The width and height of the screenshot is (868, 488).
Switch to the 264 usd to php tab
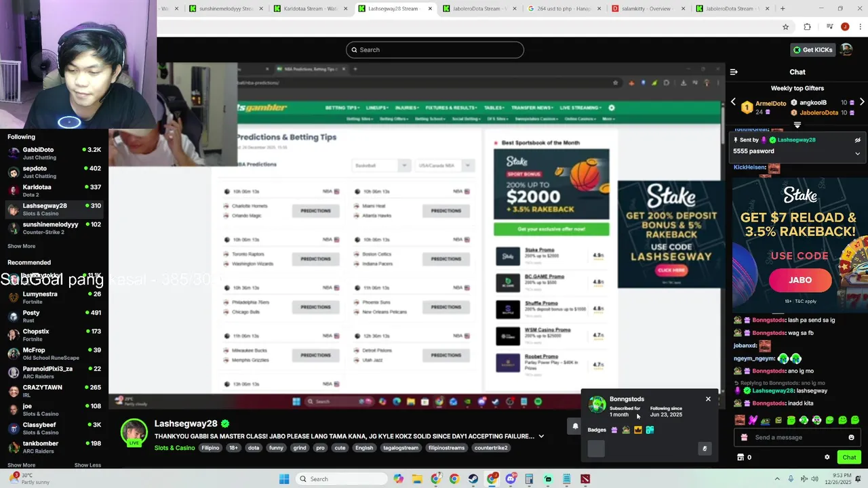click(x=564, y=9)
